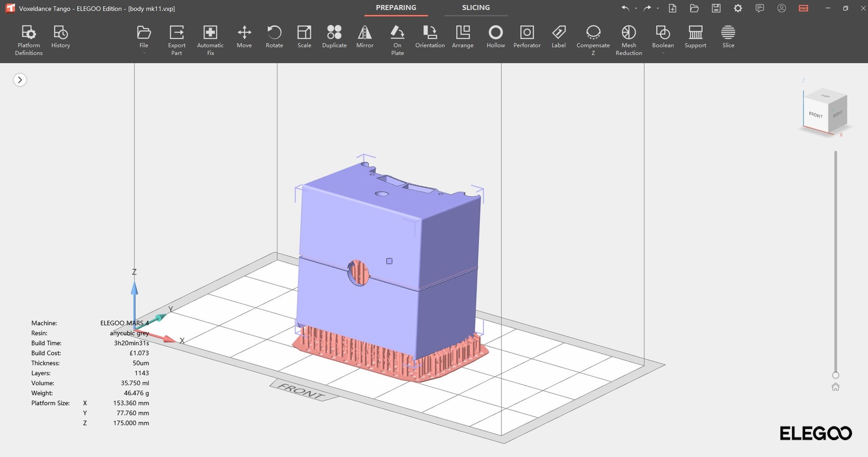
Task: Click the ELEGOO MARS 4 machine value
Action: tap(124, 323)
